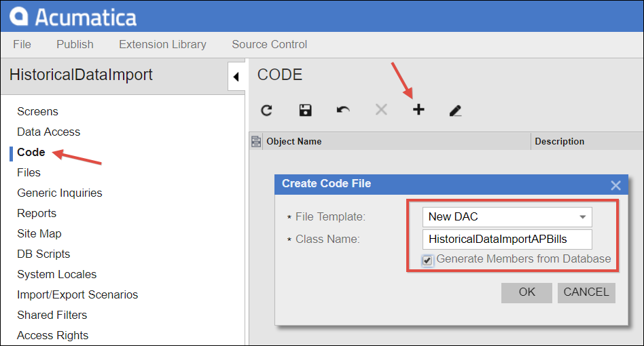Edit the selected code item with the pencil icon

pos(455,111)
